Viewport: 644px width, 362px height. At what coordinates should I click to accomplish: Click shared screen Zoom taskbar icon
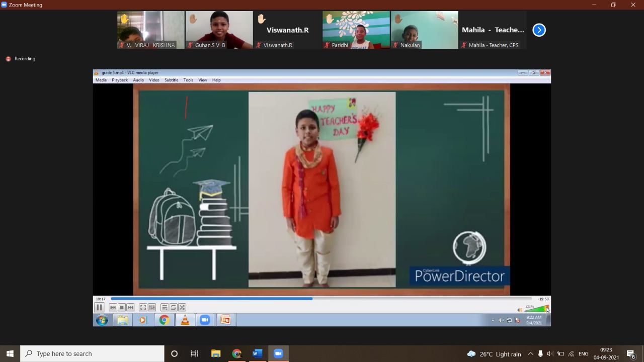pyautogui.click(x=205, y=320)
